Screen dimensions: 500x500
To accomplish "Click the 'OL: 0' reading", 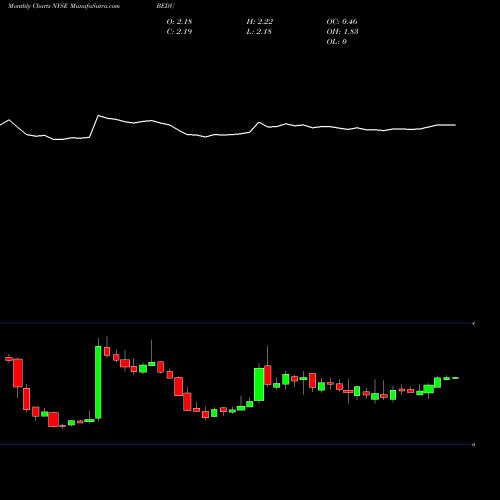I will point(336,42).
